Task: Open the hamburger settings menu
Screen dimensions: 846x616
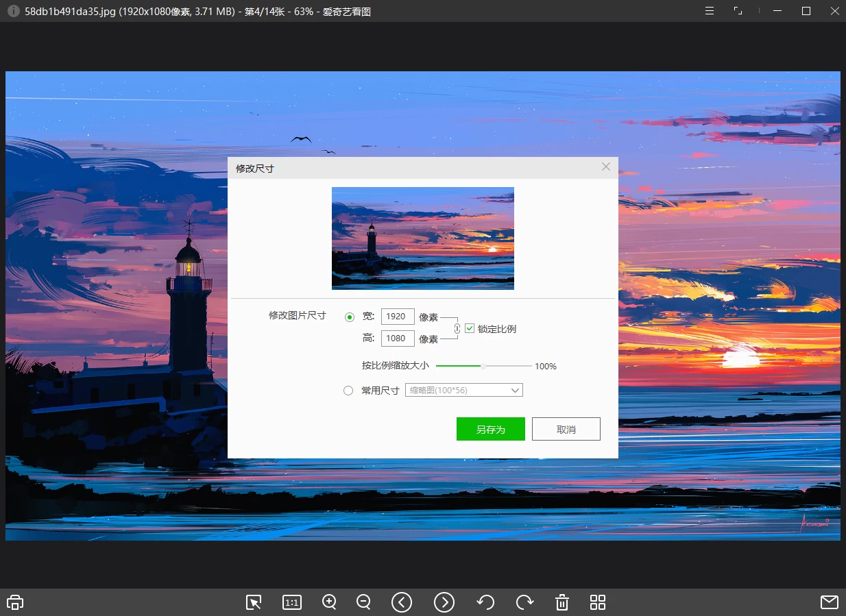Action: pos(709,11)
